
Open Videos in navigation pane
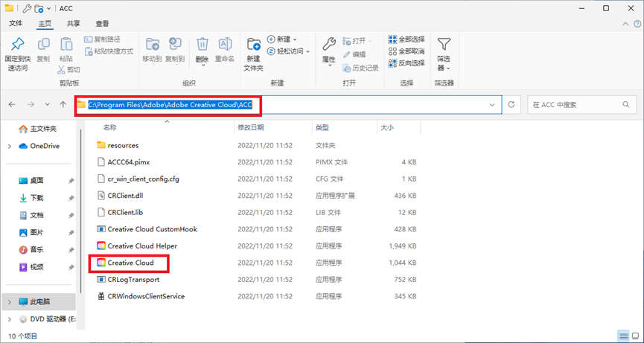31,266
